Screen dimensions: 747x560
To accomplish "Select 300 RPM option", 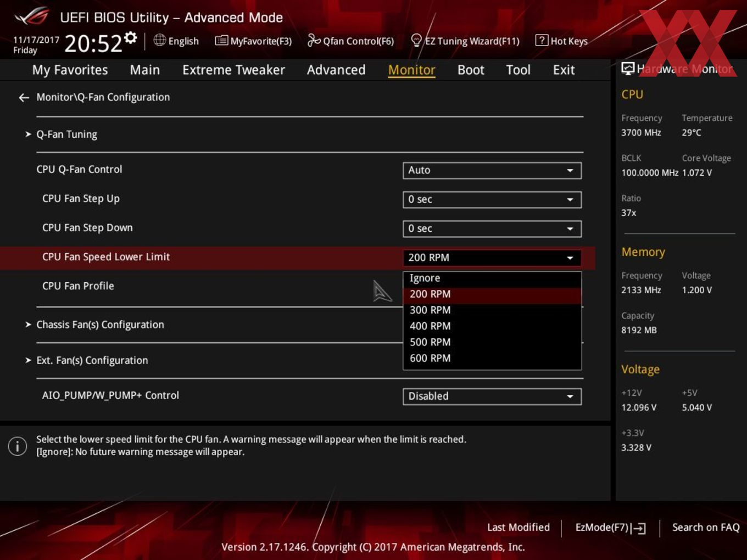I will (492, 310).
